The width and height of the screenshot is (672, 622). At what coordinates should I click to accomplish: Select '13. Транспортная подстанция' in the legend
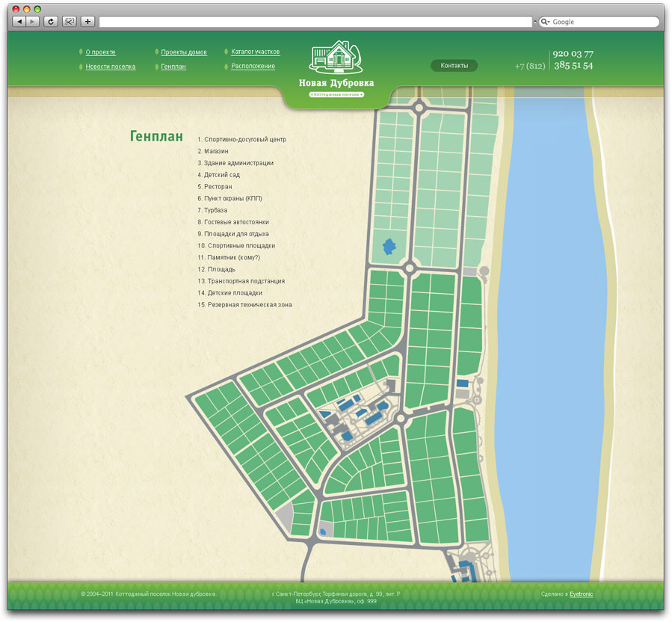coord(241,281)
